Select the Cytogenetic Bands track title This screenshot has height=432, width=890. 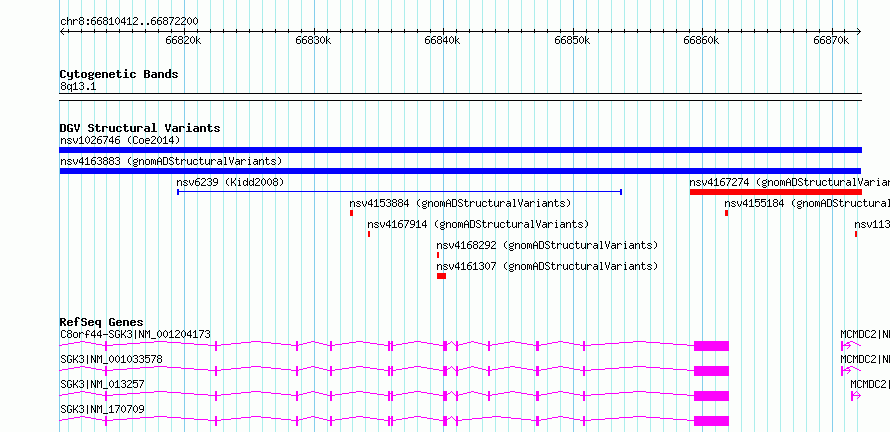tap(119, 74)
